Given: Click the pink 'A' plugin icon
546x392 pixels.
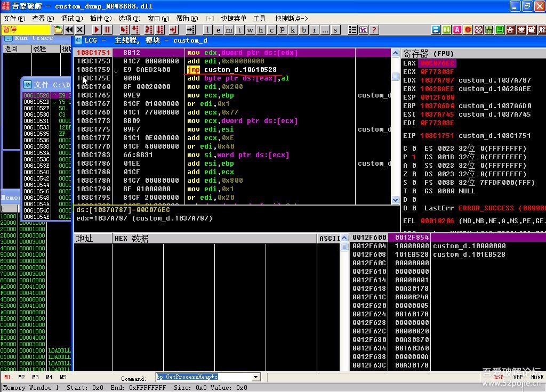Looking at the screenshot, I should click(457, 30).
